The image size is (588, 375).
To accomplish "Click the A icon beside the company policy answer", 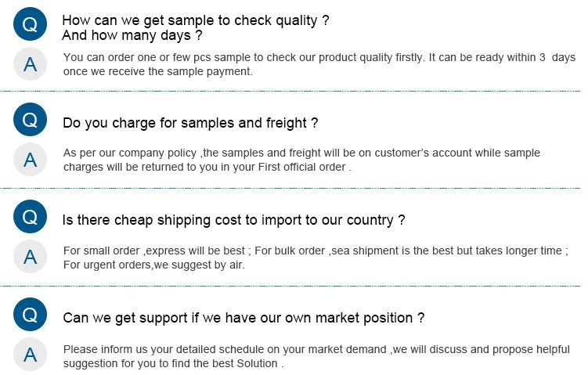I will pos(31,160).
